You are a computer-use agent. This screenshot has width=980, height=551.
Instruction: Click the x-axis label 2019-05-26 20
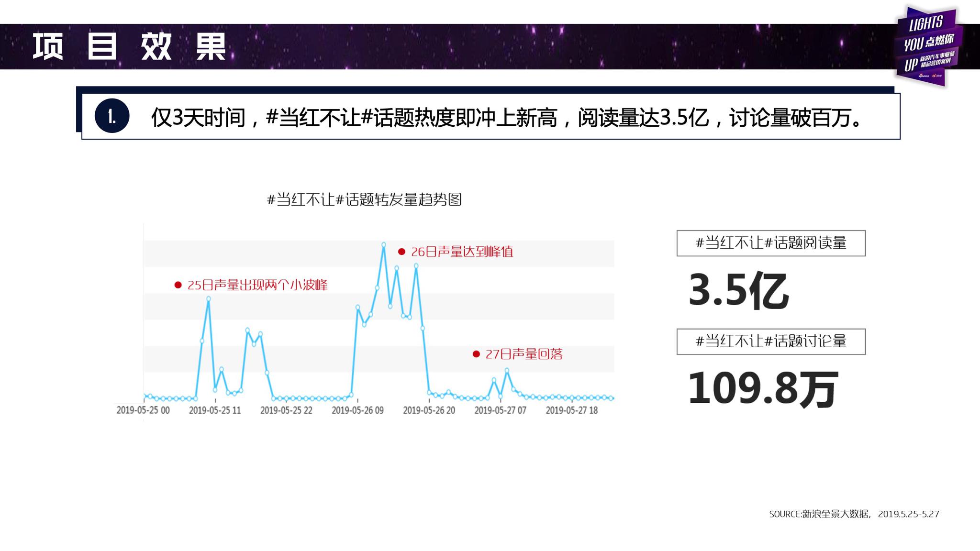coord(429,410)
